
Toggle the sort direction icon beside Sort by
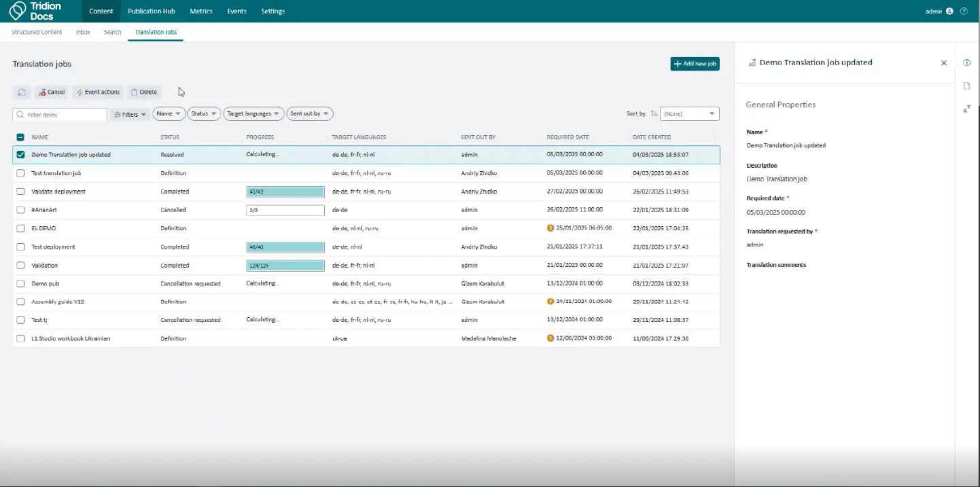[x=654, y=114]
